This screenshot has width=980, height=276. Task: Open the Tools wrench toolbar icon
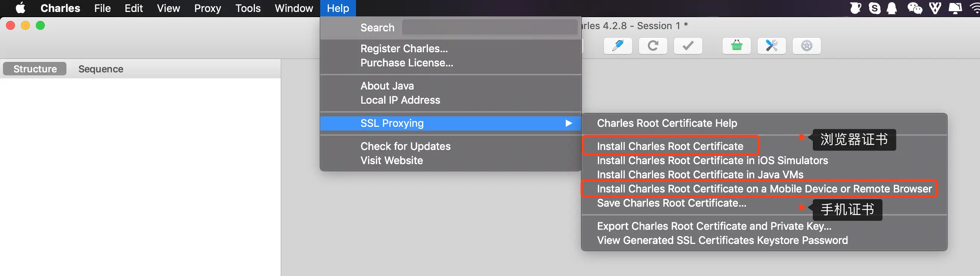point(771,46)
